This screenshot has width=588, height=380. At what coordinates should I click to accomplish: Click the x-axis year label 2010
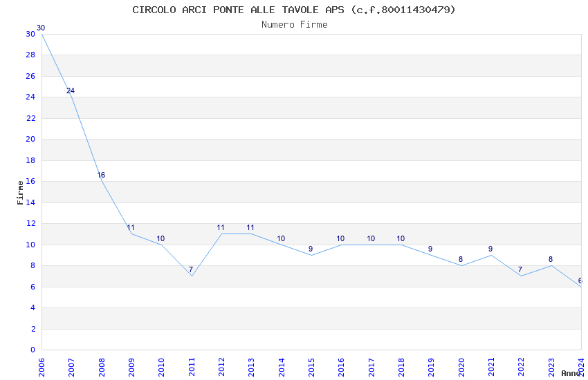click(162, 368)
